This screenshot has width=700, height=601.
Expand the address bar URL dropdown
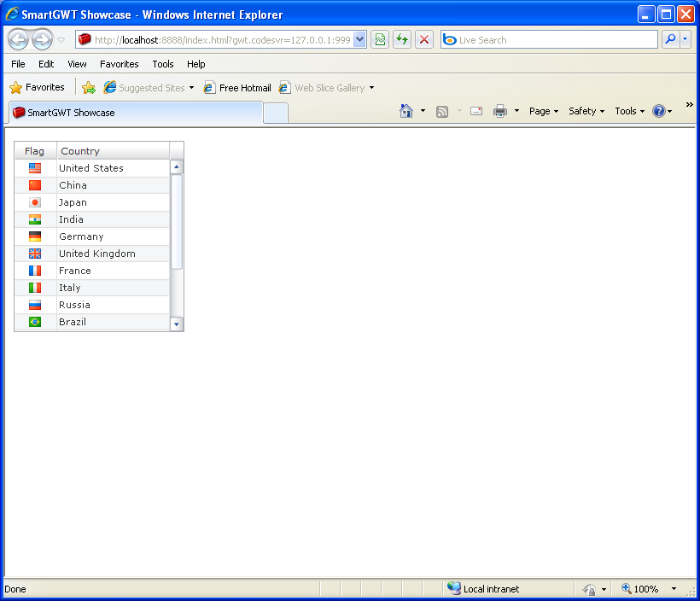point(360,40)
